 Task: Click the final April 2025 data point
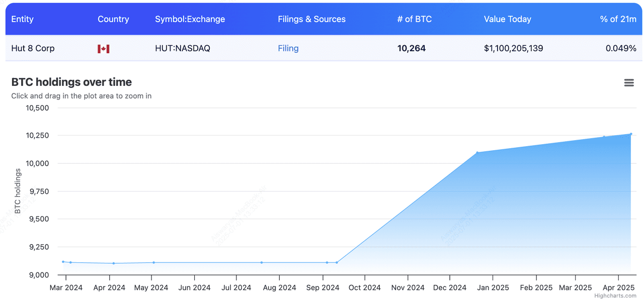(631, 134)
